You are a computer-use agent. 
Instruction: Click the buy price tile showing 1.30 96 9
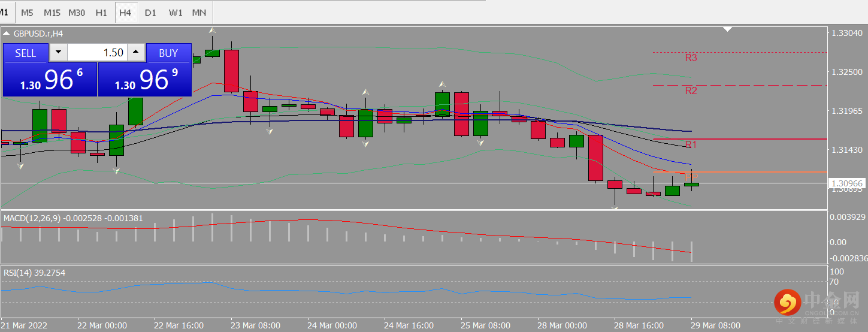click(x=144, y=80)
